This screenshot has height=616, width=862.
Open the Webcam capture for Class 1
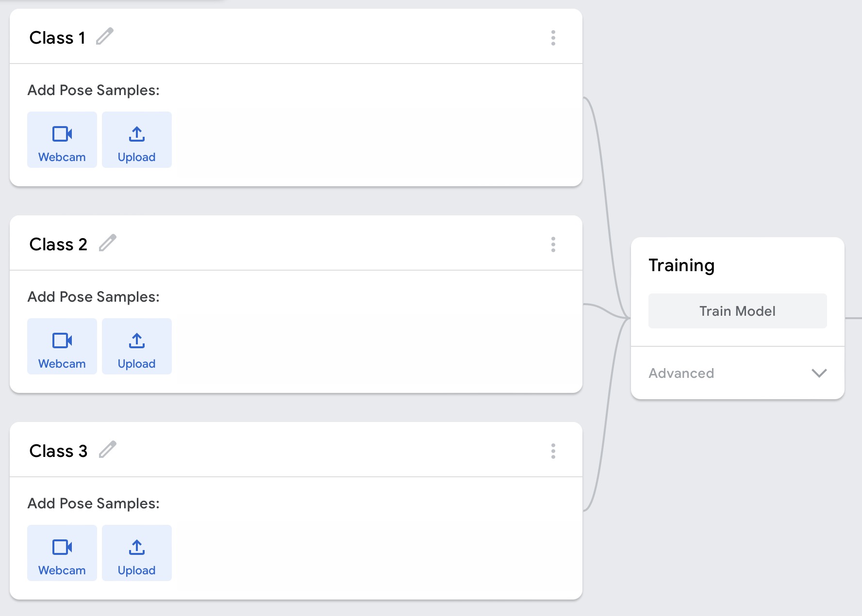[62, 140]
